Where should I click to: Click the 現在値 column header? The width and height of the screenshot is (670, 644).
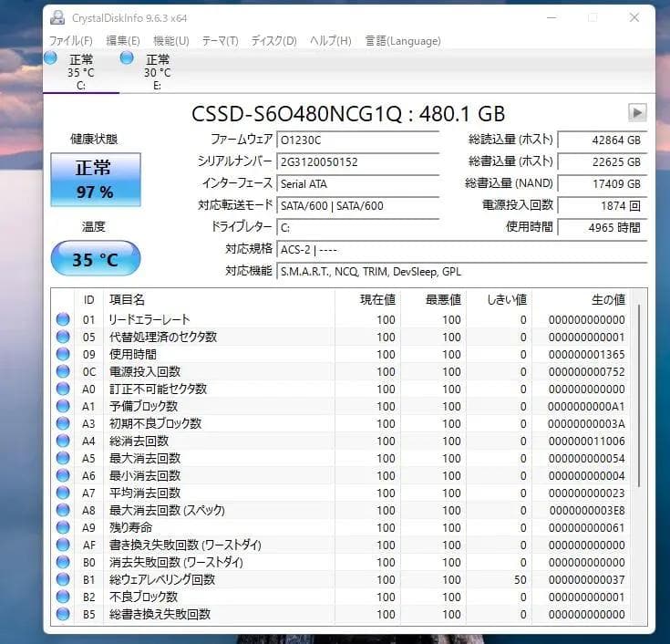(x=367, y=299)
